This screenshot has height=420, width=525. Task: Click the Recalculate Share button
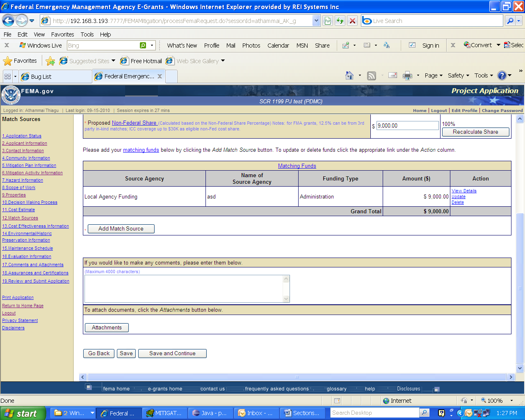[475, 132]
